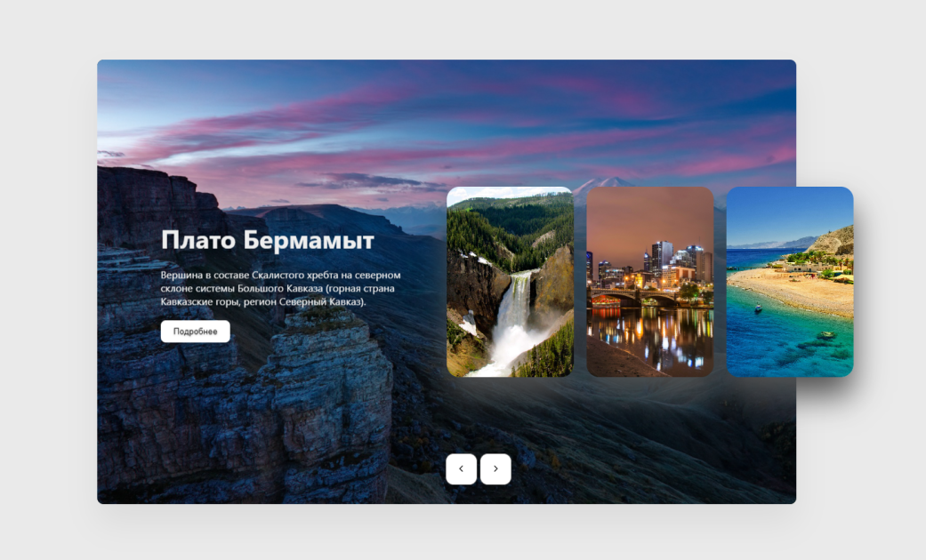
Task: Go to the previous slide with left arrow
Action: pyautogui.click(x=462, y=469)
